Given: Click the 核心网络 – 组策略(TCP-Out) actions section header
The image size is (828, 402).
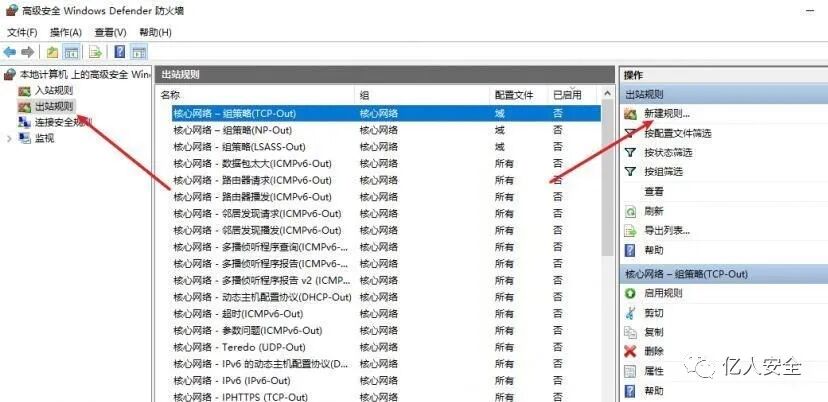Looking at the screenshot, I should coord(724,274).
